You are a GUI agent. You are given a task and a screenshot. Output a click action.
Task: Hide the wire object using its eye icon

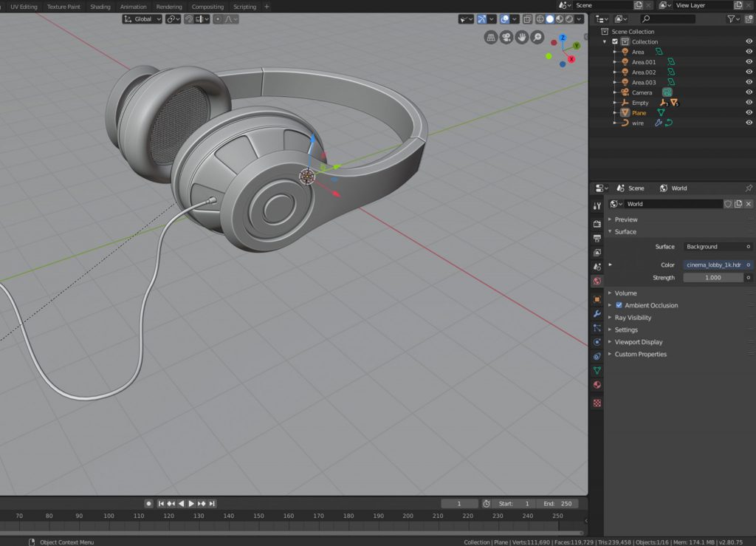coord(749,123)
